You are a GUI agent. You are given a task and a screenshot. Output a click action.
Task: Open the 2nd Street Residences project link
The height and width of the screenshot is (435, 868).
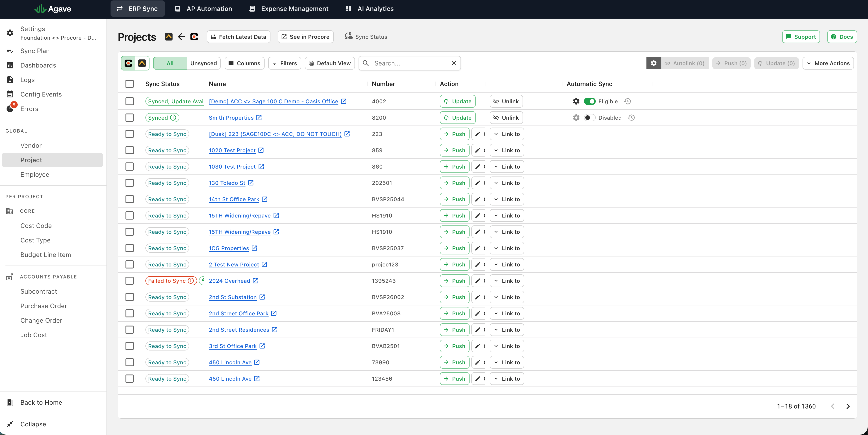point(239,330)
